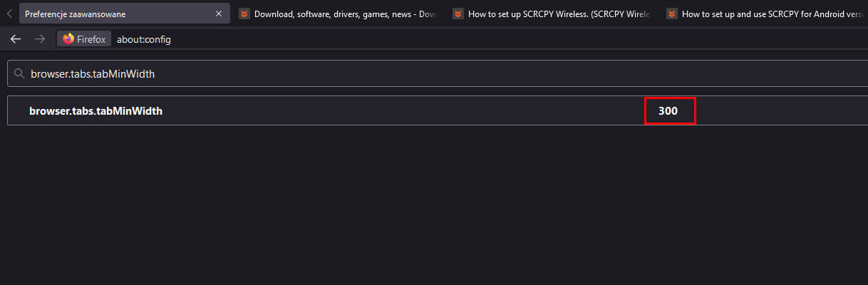The image size is (868, 285).
Task: Close the Preferencje zaawansowane tab
Action: [219, 14]
